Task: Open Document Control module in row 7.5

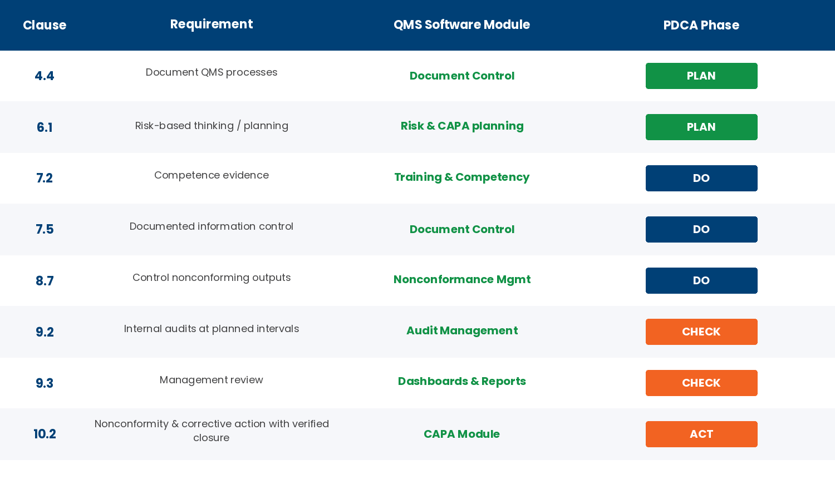Action: point(462,229)
